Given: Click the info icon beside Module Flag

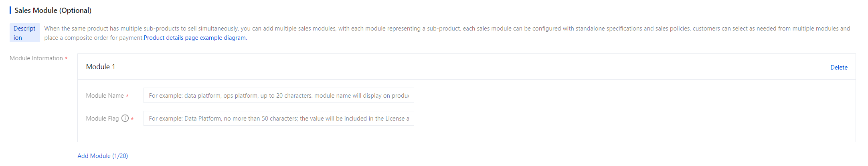Looking at the screenshot, I should click(125, 118).
